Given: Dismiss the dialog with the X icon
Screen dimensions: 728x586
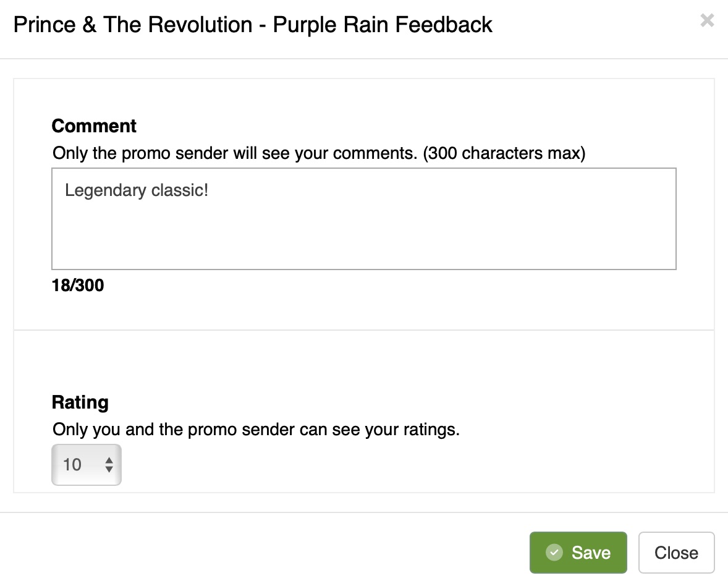Looking at the screenshot, I should [x=707, y=21].
